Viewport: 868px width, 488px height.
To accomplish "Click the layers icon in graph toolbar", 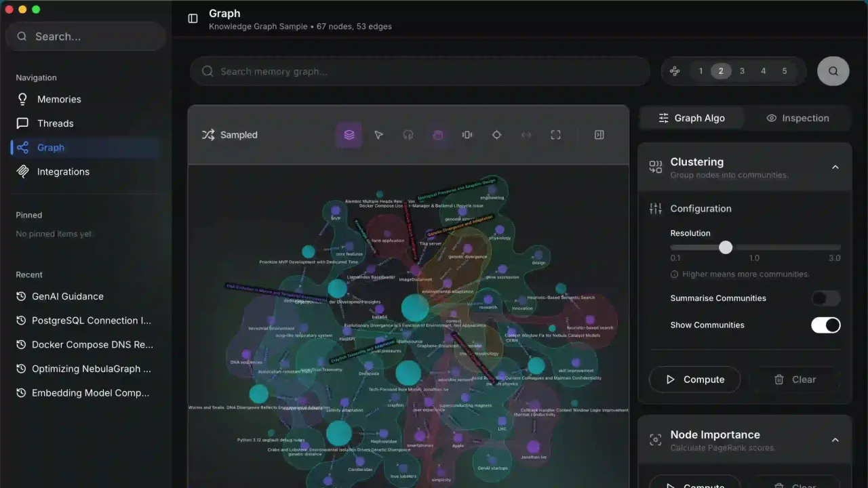I will tap(349, 135).
